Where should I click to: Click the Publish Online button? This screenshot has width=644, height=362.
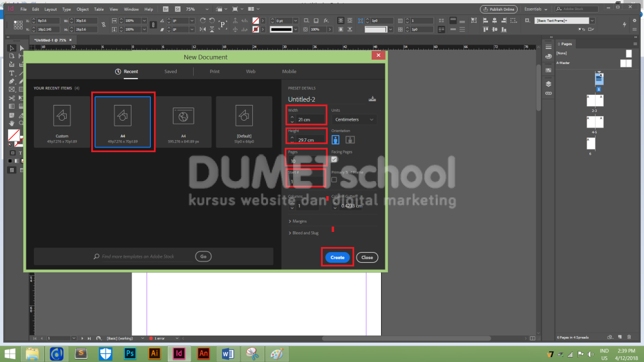(x=499, y=9)
